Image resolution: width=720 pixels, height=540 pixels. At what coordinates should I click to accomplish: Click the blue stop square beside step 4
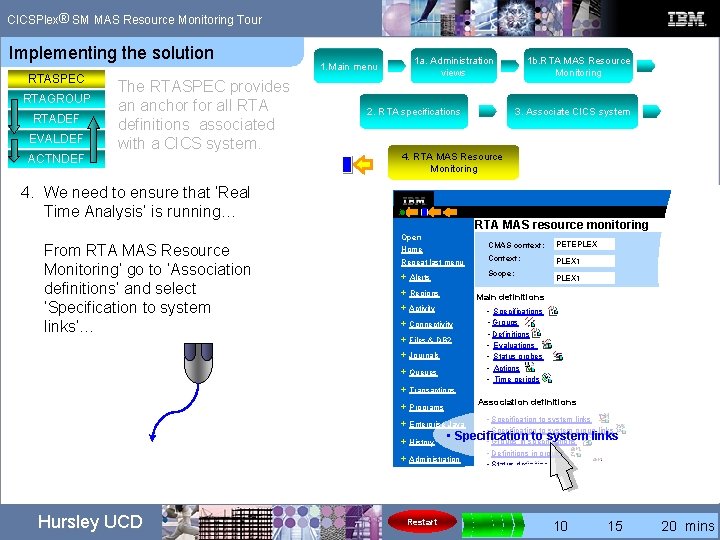348,165
